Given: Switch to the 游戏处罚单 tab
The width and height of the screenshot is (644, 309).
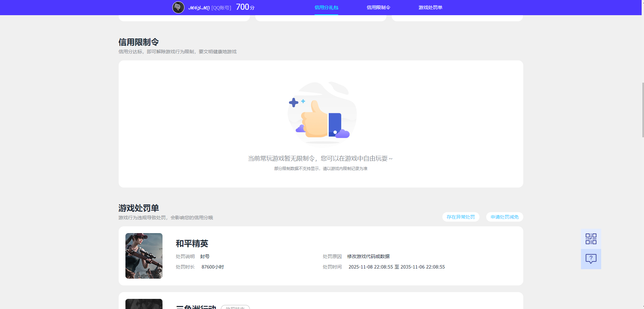Looking at the screenshot, I should (430, 7).
